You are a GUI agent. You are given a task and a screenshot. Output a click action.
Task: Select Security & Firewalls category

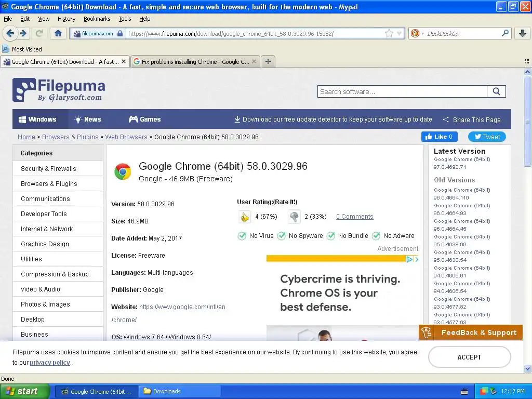tap(58, 169)
